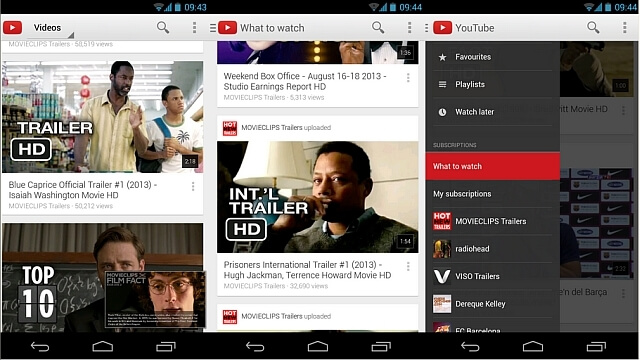Go home on the middle phone screen

tap(318, 347)
